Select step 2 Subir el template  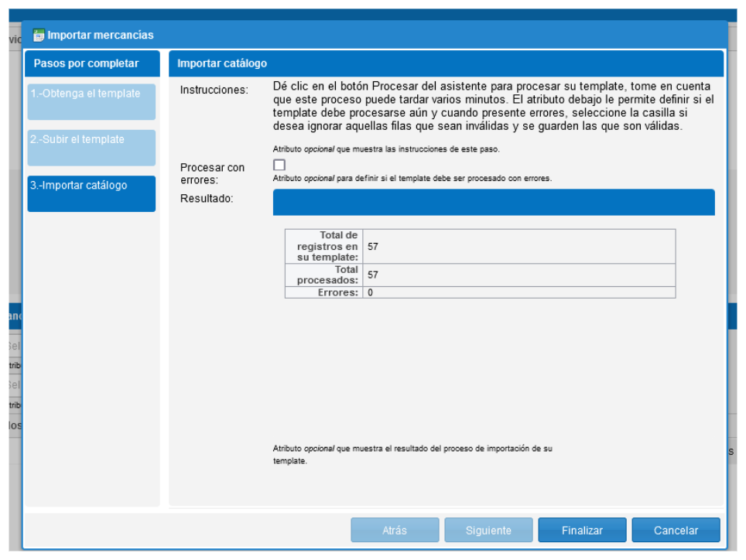(91, 148)
